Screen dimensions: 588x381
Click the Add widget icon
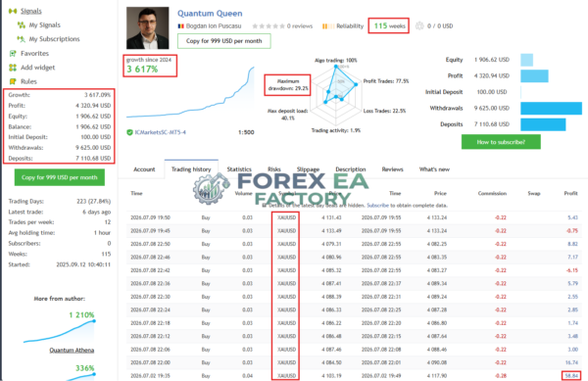click(13, 68)
